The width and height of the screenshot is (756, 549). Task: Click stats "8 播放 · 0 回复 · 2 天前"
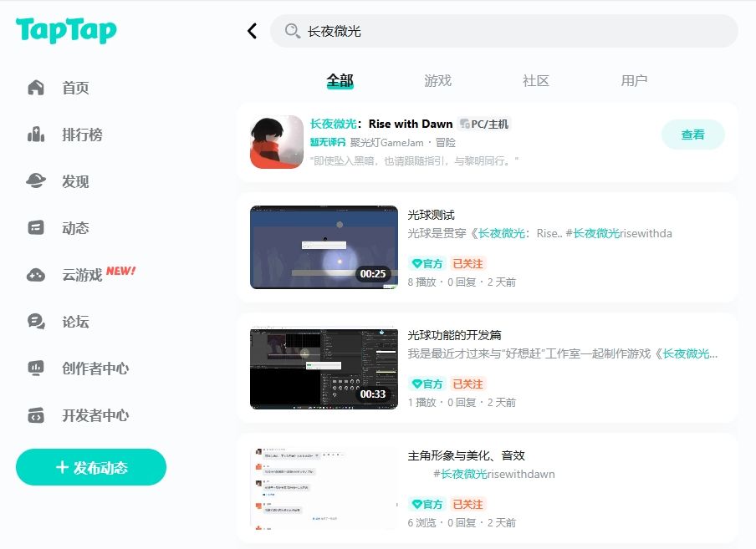tap(462, 282)
